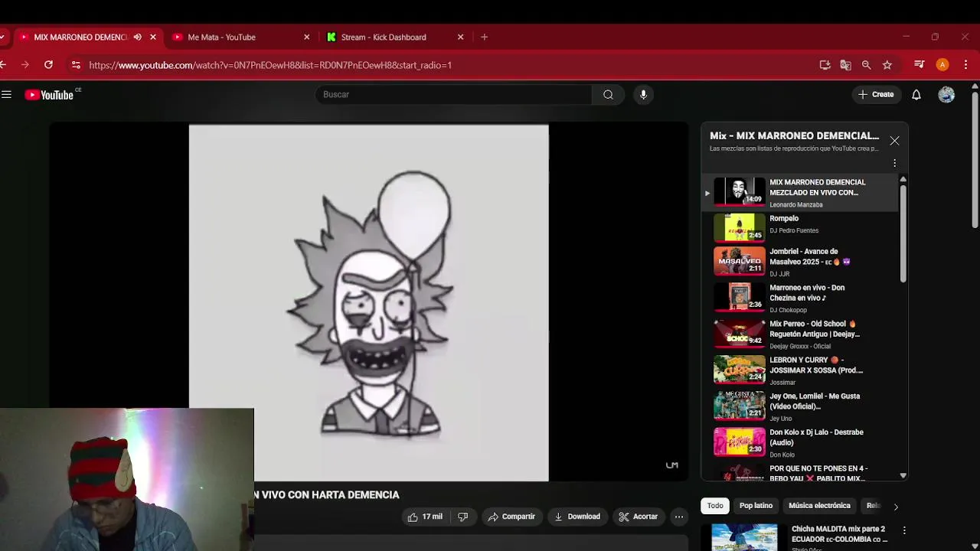
Task: Dislike the video
Action: (x=462, y=517)
